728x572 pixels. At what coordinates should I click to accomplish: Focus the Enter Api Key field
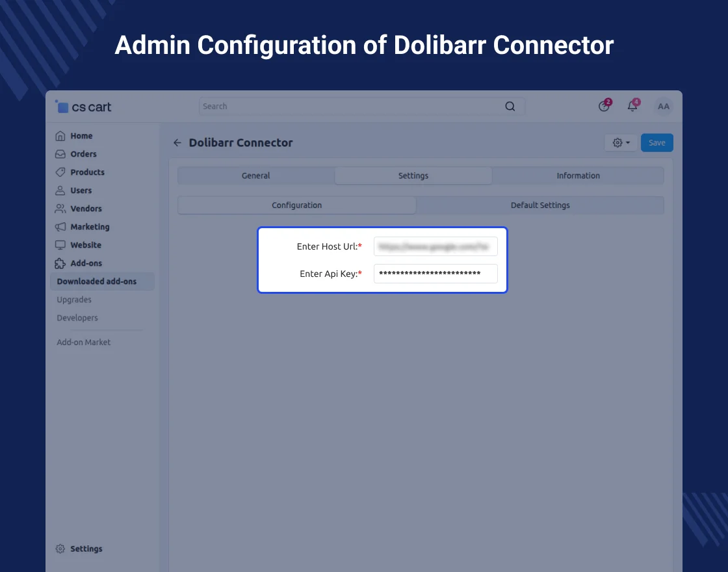(435, 274)
